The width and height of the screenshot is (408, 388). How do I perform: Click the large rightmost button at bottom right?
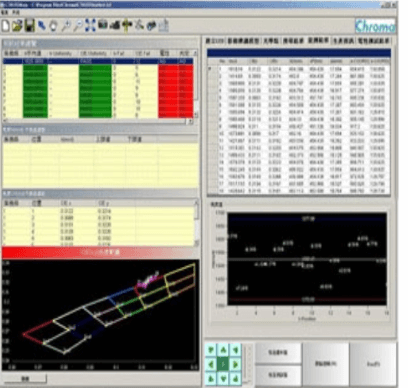(373, 364)
